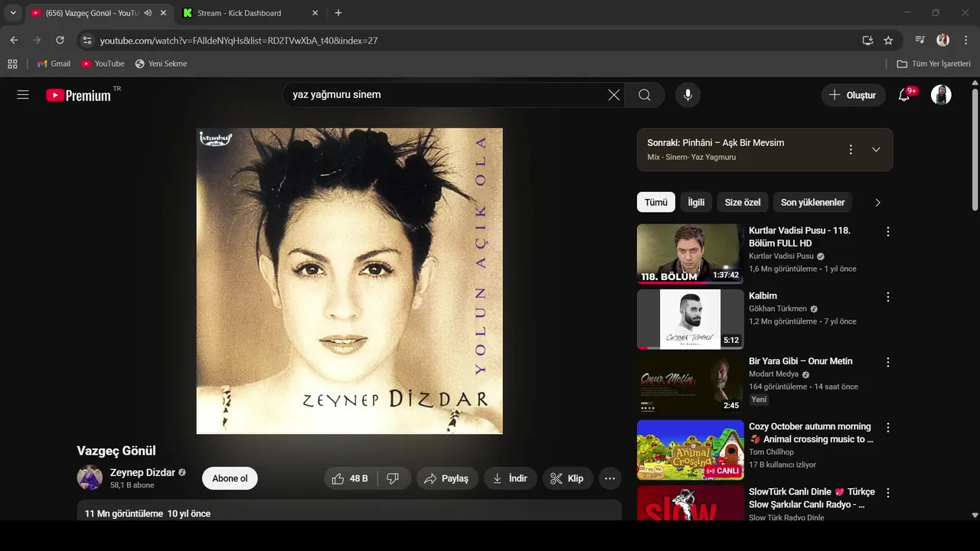Click the İndir download button
Viewport: 980px width, 551px height.
tap(510, 478)
